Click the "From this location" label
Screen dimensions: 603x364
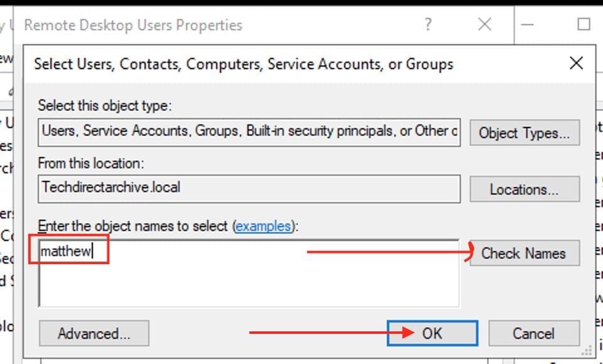(x=91, y=163)
